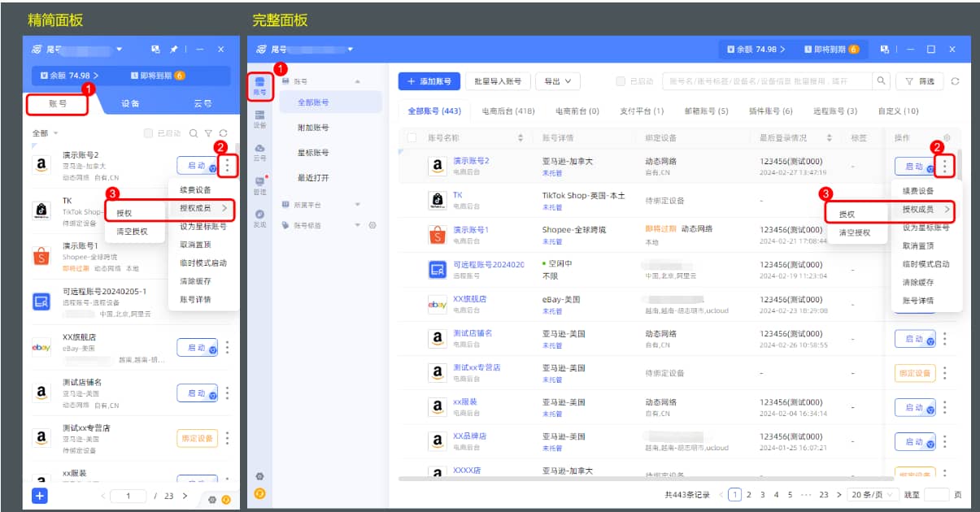Open the 导出 dropdown menu

(557, 80)
